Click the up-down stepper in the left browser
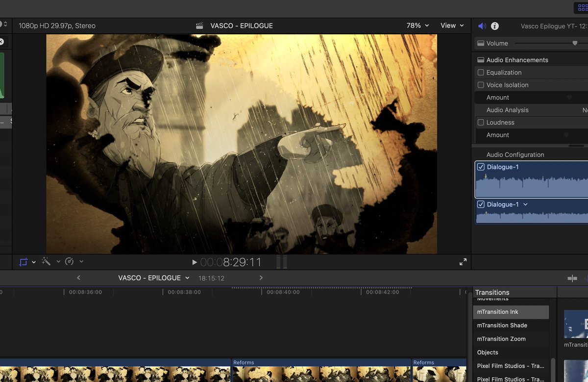588x382 pixels. pyautogui.click(x=5, y=24)
